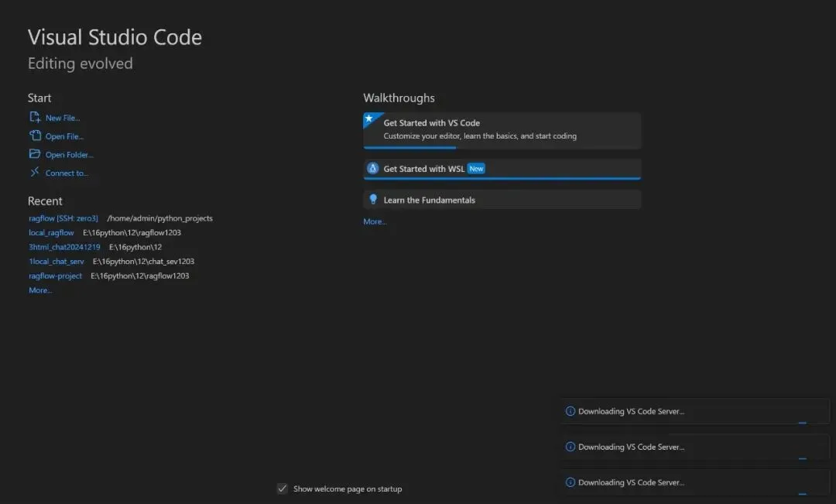Image resolution: width=836 pixels, height=504 pixels.
Task: Click the path E:\16python\12\ragflow1203 beside ragflow-project
Action: [x=139, y=276]
